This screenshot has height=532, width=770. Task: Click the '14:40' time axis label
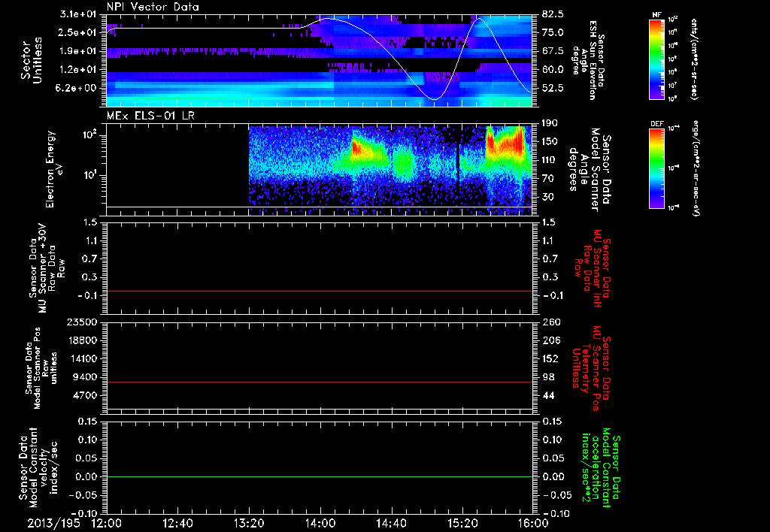(391, 524)
